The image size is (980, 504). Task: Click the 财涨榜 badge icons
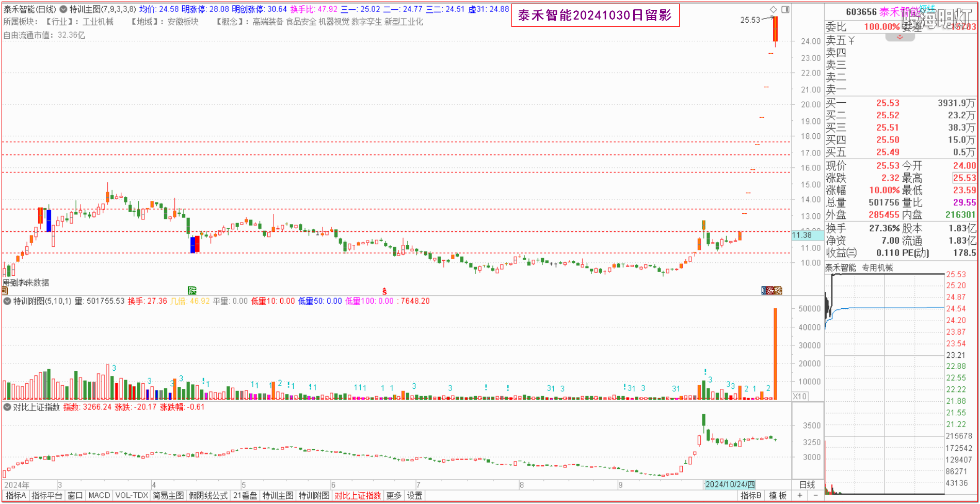tap(772, 291)
